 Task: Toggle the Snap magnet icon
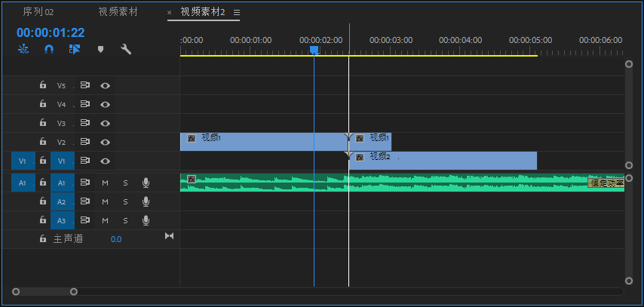point(49,49)
